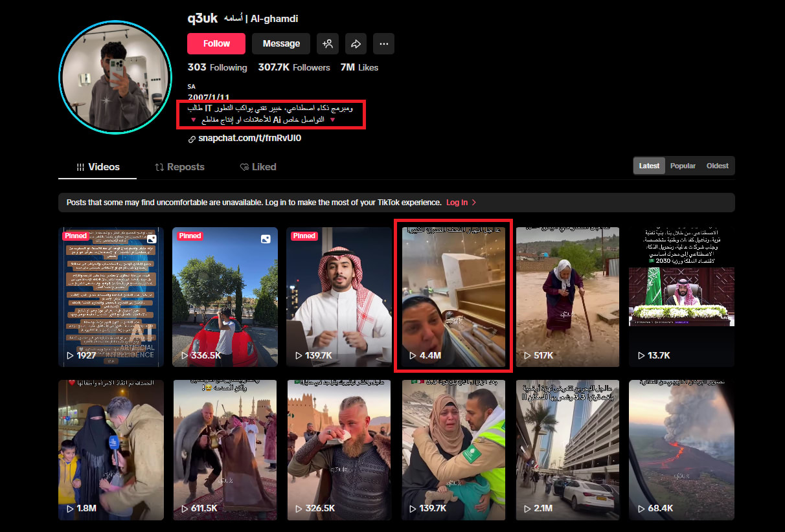
Task: Switch sorting to Popular
Action: coord(683,166)
